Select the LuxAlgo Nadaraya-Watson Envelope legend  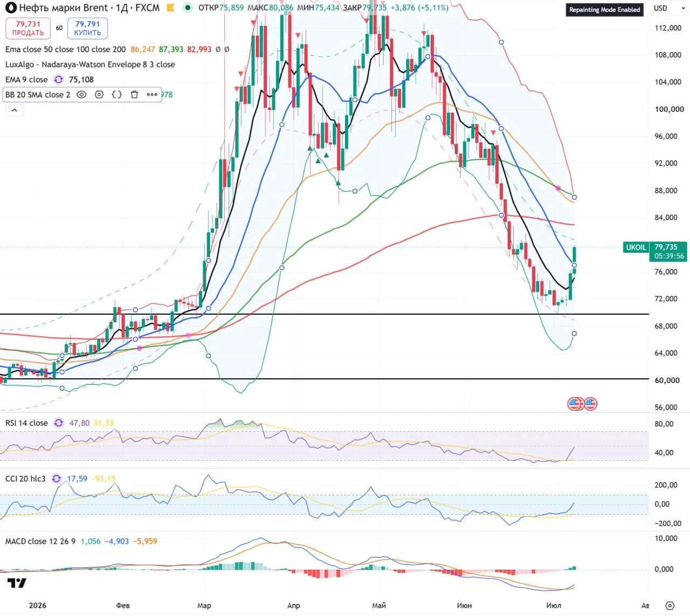[90, 64]
